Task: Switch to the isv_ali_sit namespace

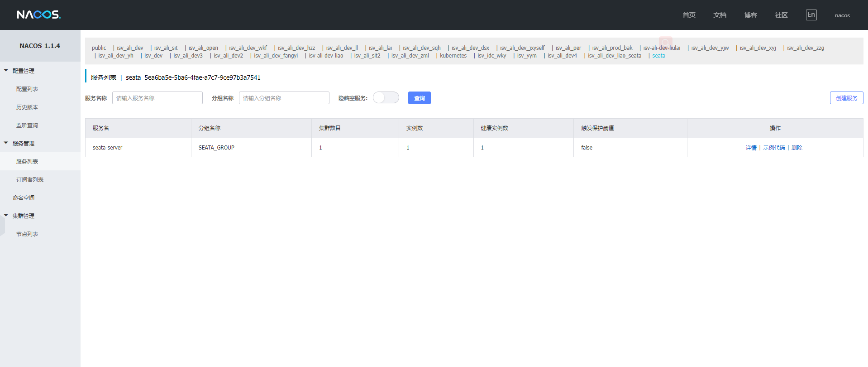Action: [x=166, y=48]
